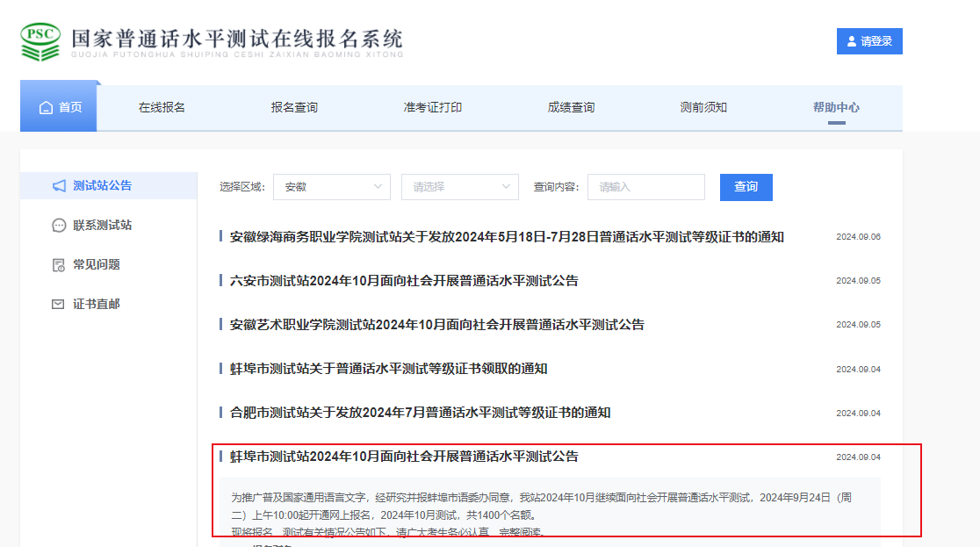Click the PSC logo icon
This screenshot has height=547, width=980.
(40, 42)
